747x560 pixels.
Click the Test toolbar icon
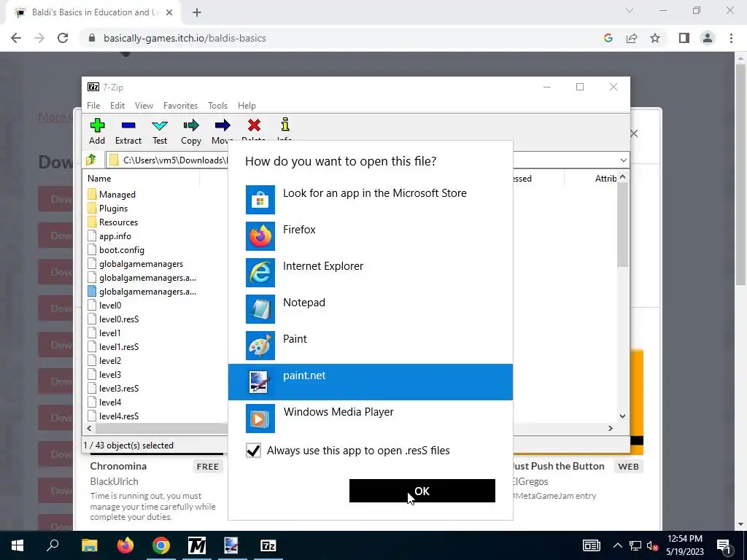(x=160, y=125)
